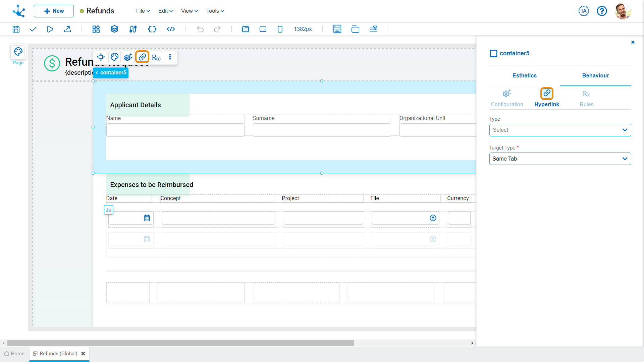Screen dimensions: 644x362
Task: Click the Rules icon in right panel
Action: tap(586, 93)
